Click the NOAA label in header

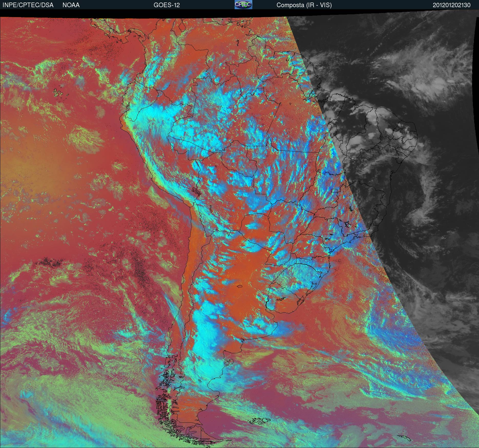point(71,5)
